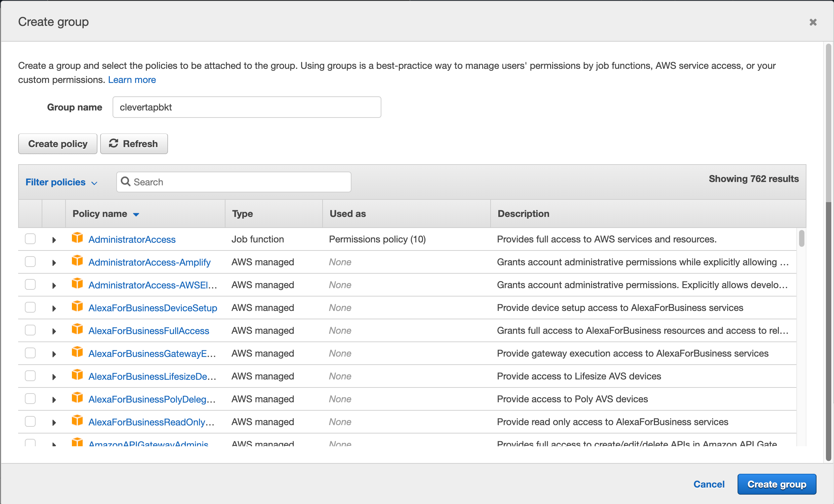Click the AlexaForBusinessFullAccess cube icon
The height and width of the screenshot is (504, 834).
point(77,329)
